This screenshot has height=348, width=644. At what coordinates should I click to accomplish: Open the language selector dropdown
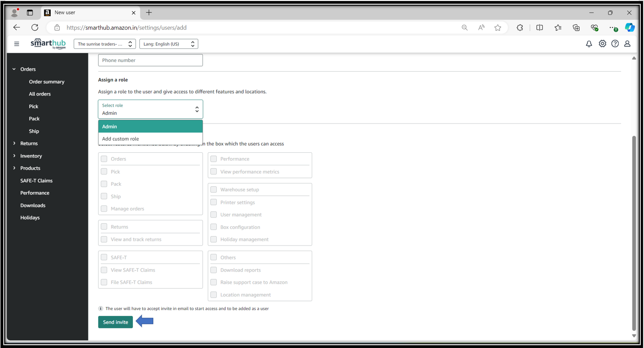click(x=169, y=44)
